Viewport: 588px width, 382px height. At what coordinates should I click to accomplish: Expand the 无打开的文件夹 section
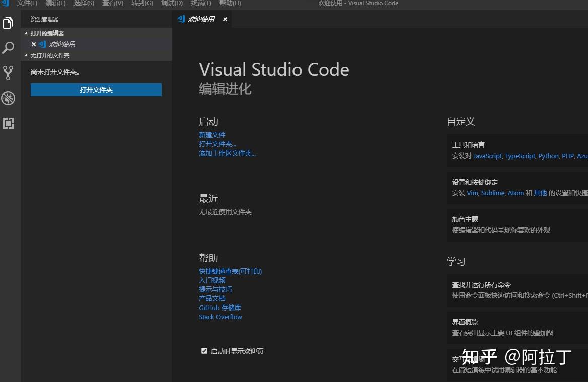26,55
